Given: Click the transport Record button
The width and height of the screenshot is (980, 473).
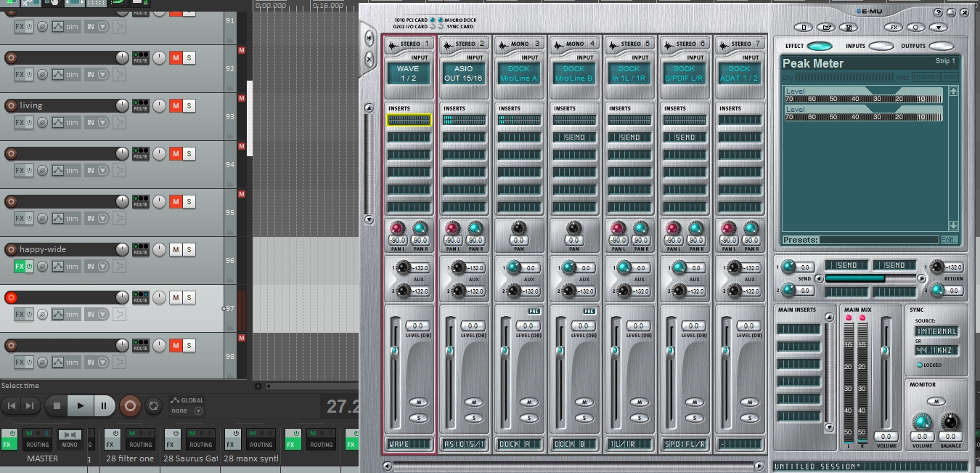Looking at the screenshot, I should (130, 406).
